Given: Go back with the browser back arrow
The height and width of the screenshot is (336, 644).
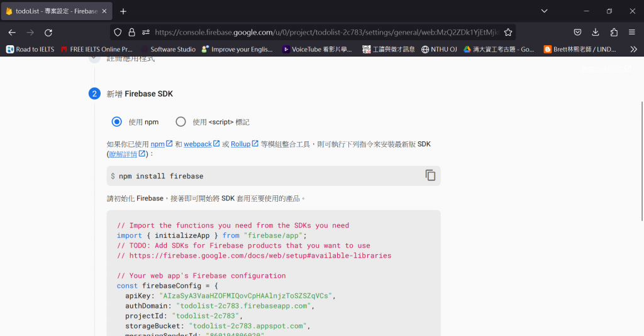Looking at the screenshot, I should (12, 33).
